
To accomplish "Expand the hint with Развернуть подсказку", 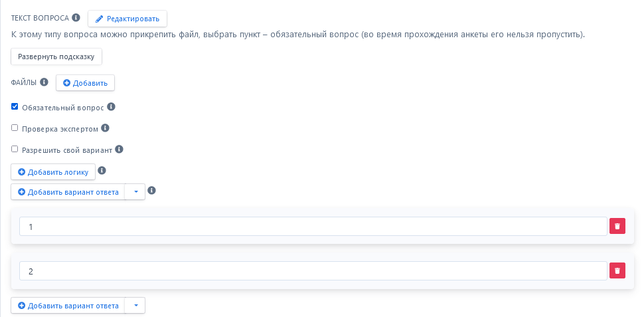I will click(x=56, y=56).
